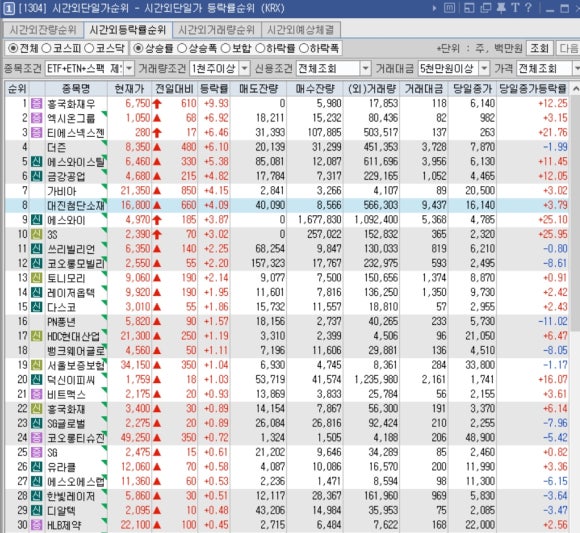Click the small arrow icon in title bar

tap(434, 8)
